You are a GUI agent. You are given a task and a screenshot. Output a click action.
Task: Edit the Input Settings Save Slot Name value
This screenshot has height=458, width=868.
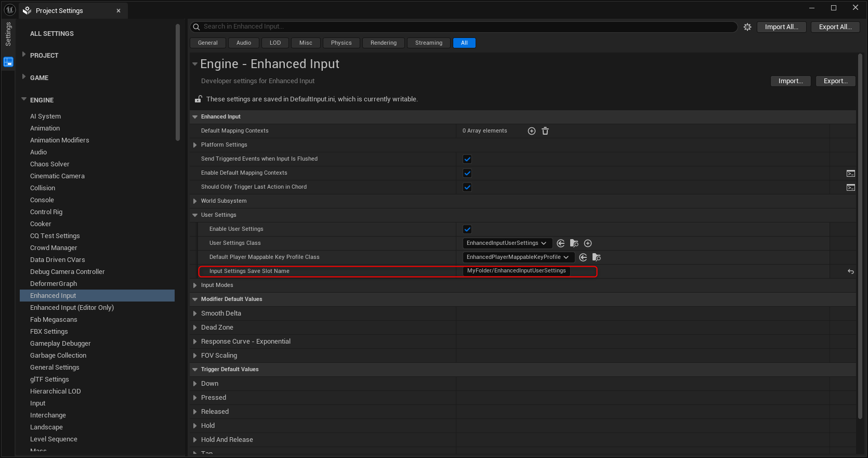(517, 271)
